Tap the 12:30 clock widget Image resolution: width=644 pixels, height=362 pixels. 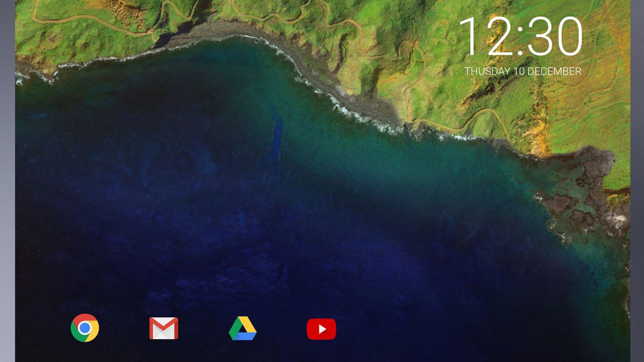[x=521, y=36]
